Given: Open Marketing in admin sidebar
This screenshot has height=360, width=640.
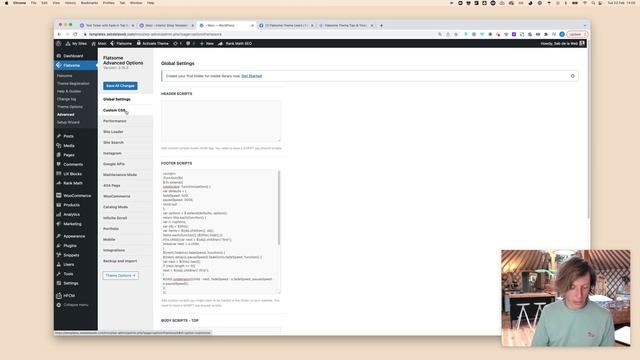Looking at the screenshot, I should coord(72,224).
